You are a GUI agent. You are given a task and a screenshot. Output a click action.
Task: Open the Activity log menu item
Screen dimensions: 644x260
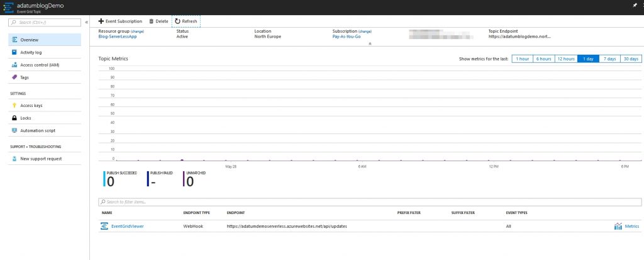pos(45,52)
